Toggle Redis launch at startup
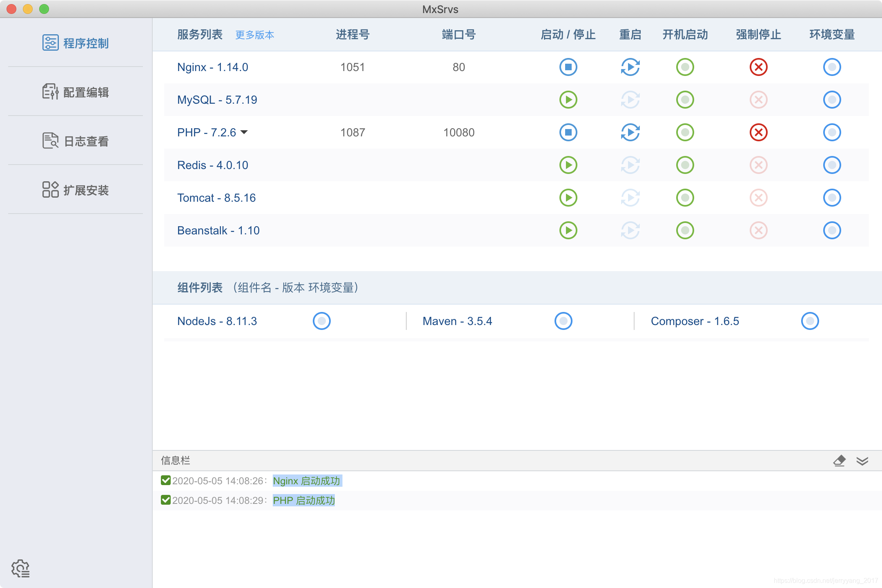Image resolution: width=882 pixels, height=588 pixels. tap(685, 165)
